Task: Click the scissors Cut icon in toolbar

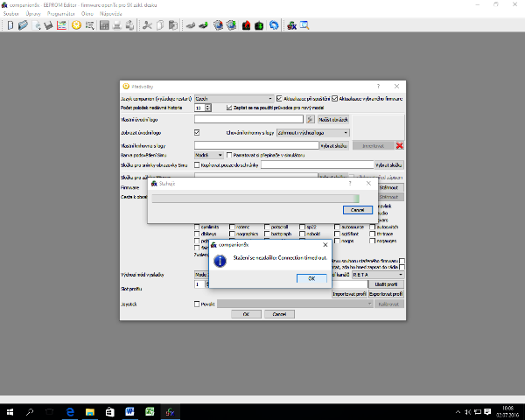Action: coord(146,25)
